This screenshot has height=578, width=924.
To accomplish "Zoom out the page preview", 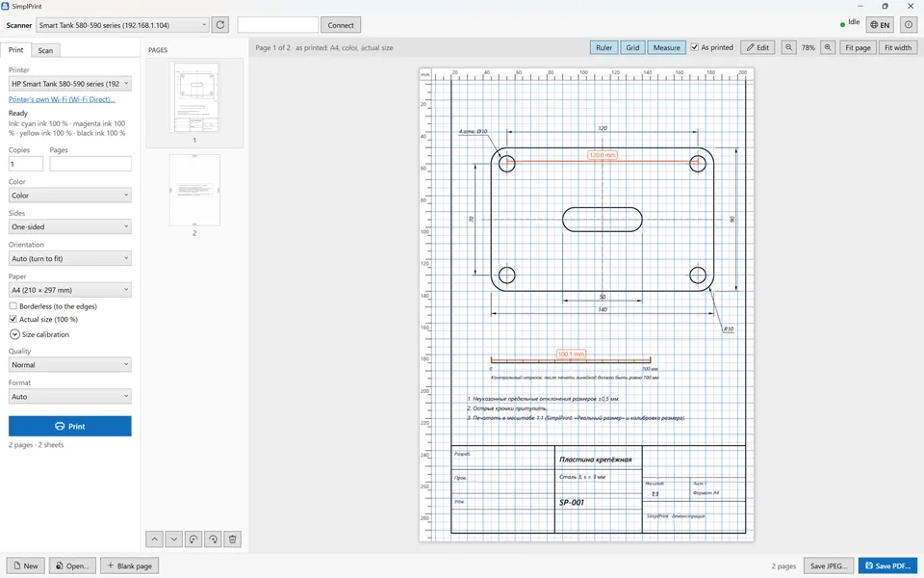I will (x=788, y=47).
